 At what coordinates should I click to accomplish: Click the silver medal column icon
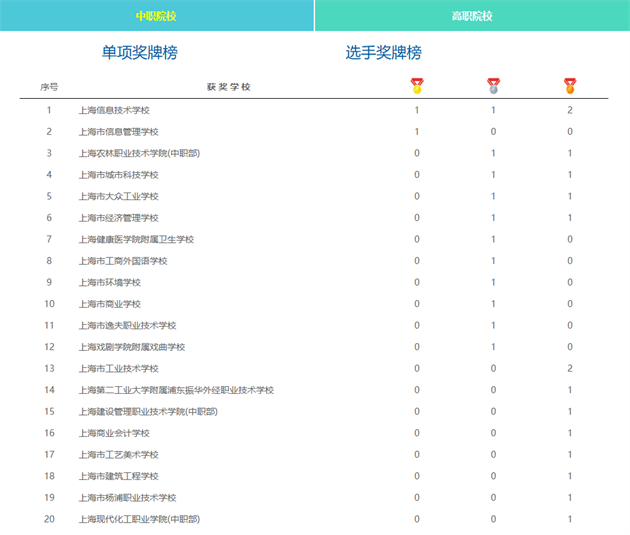point(493,86)
